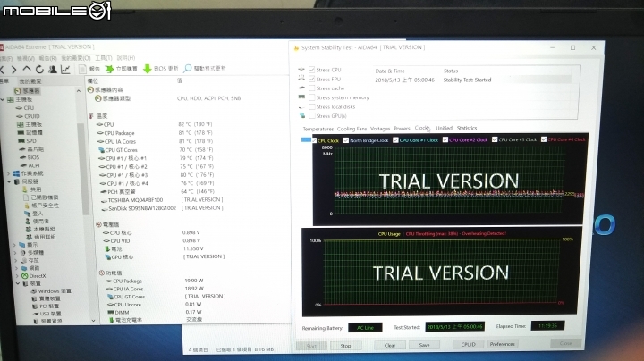The image size is (644, 361).
Task: Switch to Voltages tab
Action: (380, 129)
